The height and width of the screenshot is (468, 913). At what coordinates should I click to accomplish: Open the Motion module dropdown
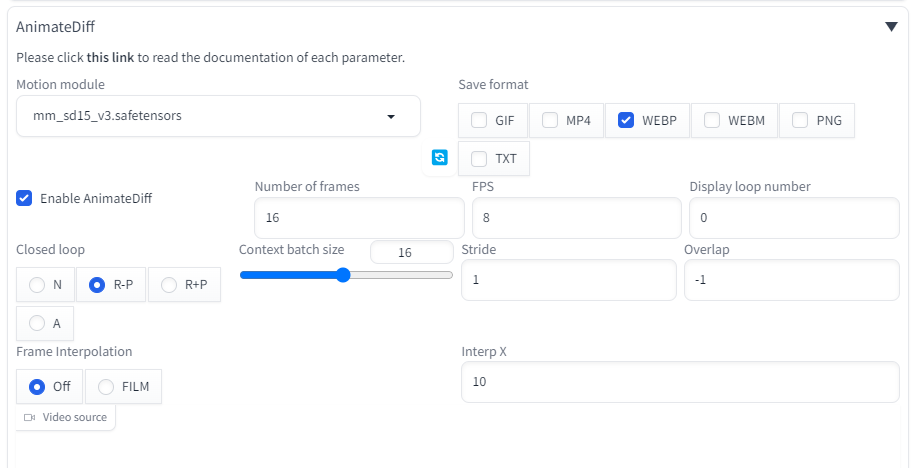pyautogui.click(x=218, y=116)
